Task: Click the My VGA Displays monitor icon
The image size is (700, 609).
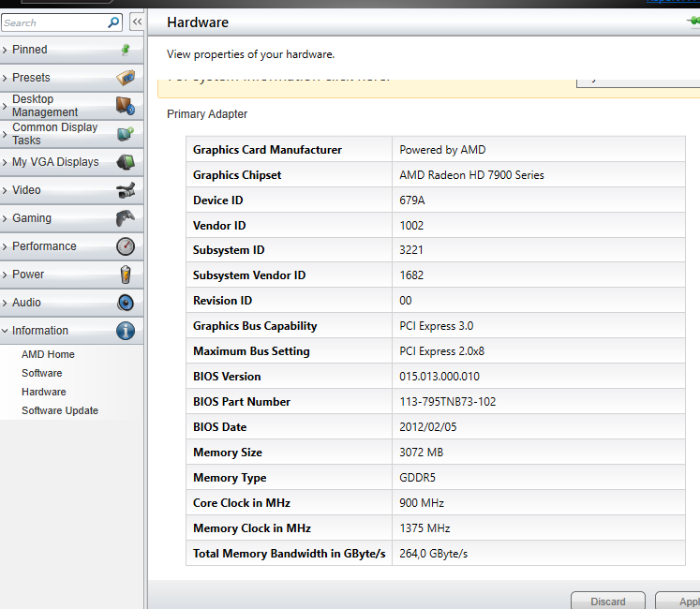Action: [126, 162]
